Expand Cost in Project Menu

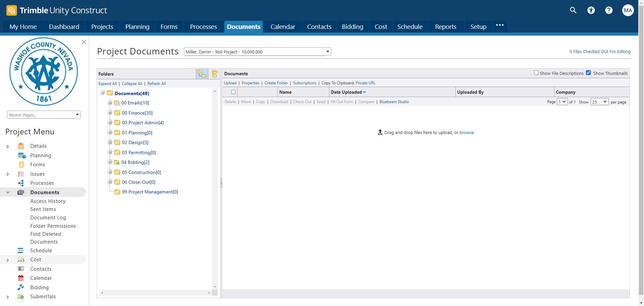8,260
